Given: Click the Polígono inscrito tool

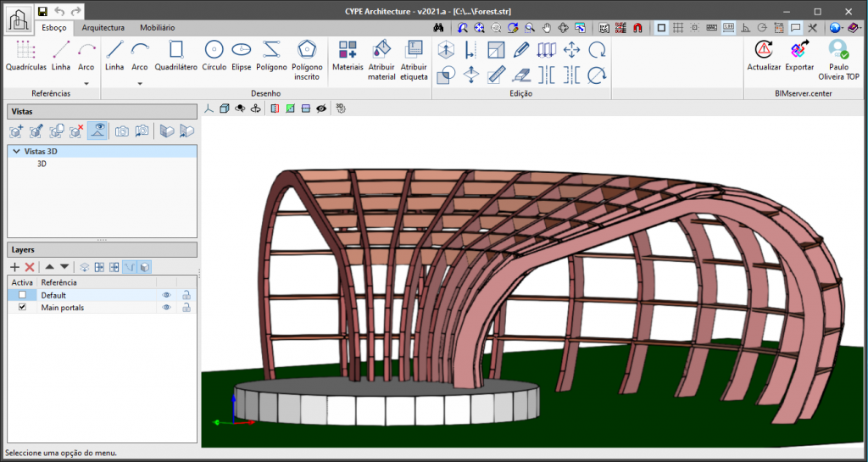Looking at the screenshot, I should pyautogui.click(x=306, y=58).
